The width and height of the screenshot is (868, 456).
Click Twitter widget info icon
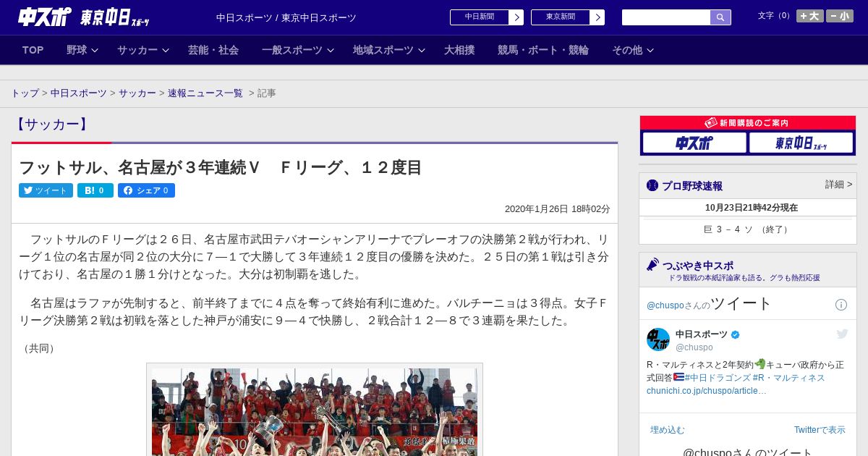tap(841, 305)
